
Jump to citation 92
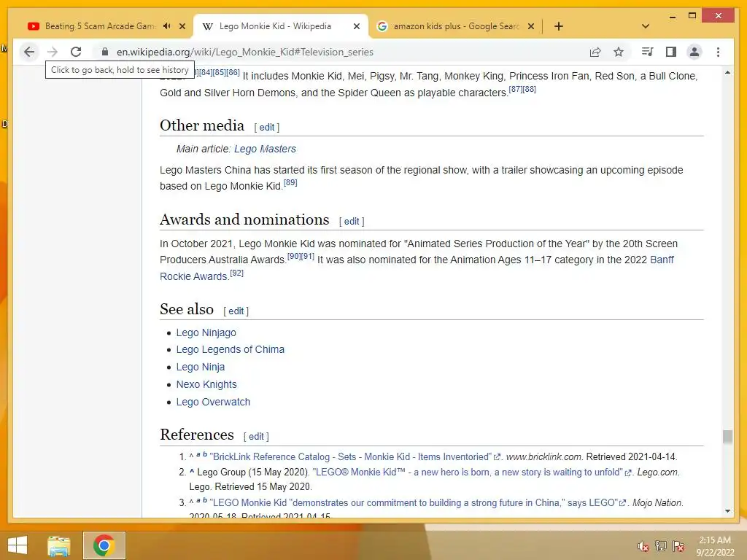click(x=236, y=273)
